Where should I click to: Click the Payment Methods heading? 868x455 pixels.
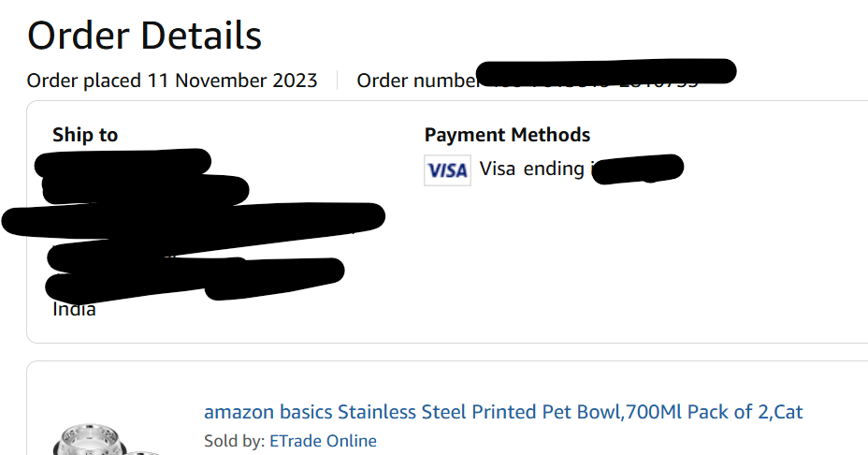tap(507, 135)
